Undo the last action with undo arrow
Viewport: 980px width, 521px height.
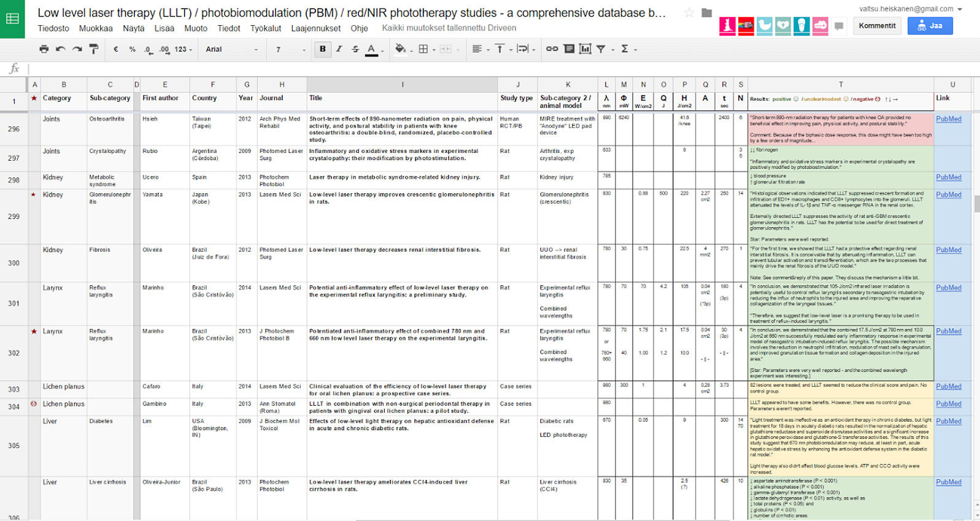pyautogui.click(x=60, y=49)
